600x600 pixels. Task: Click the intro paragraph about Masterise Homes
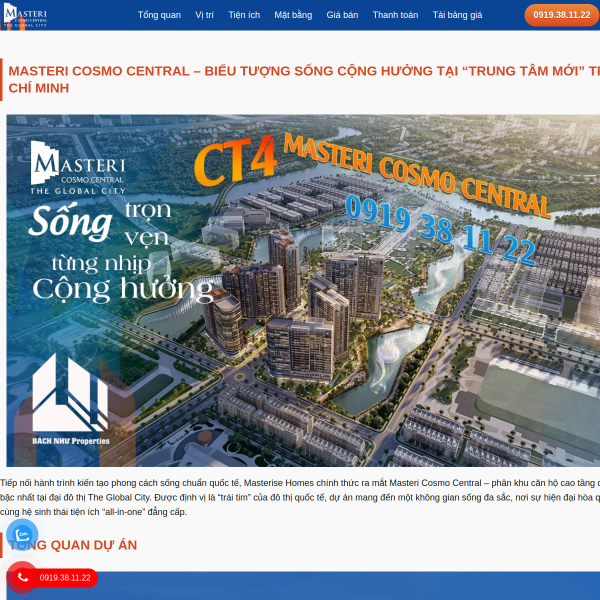coord(300,497)
